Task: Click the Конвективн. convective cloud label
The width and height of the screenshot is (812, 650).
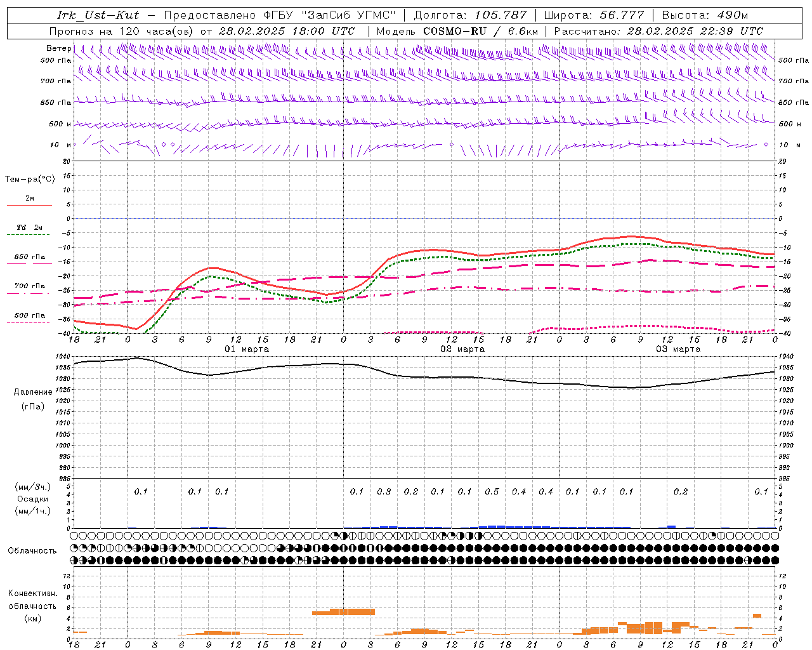Action: [32, 594]
